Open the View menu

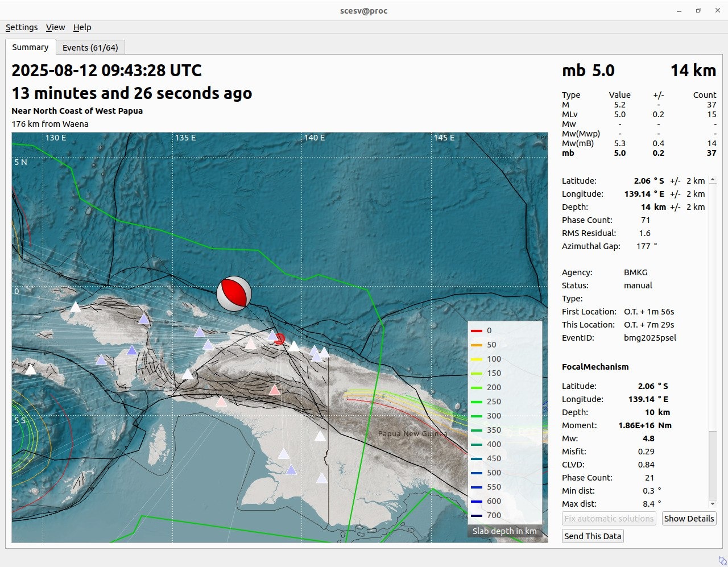click(x=55, y=27)
